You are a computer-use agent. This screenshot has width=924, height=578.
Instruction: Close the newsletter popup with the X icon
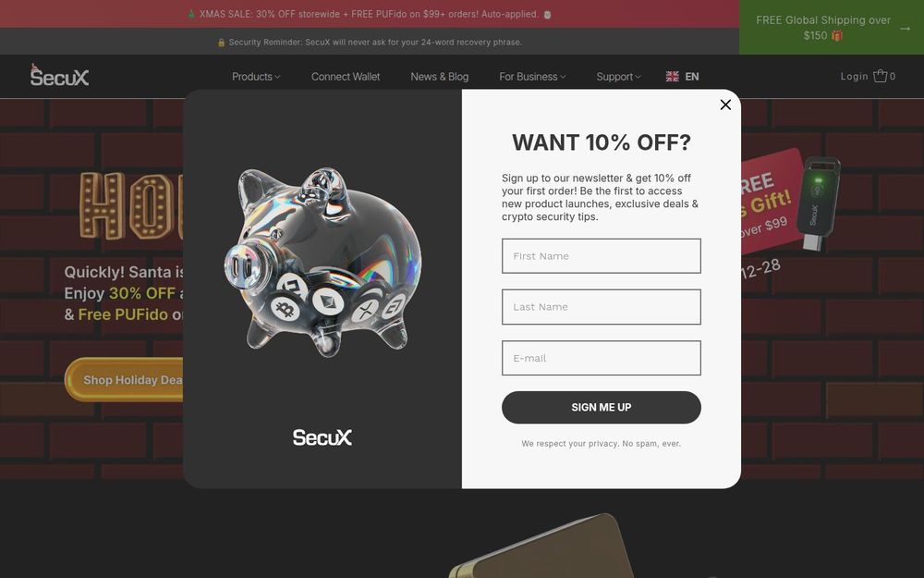click(725, 105)
